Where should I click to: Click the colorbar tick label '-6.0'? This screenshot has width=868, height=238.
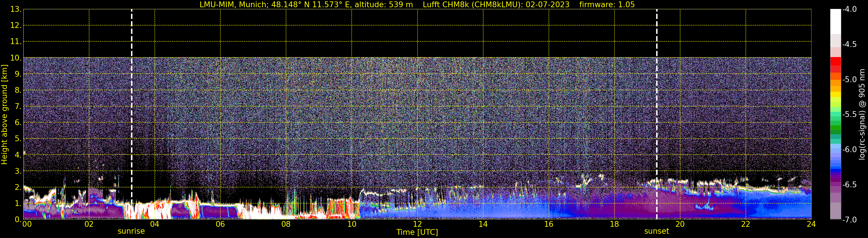coord(849,150)
